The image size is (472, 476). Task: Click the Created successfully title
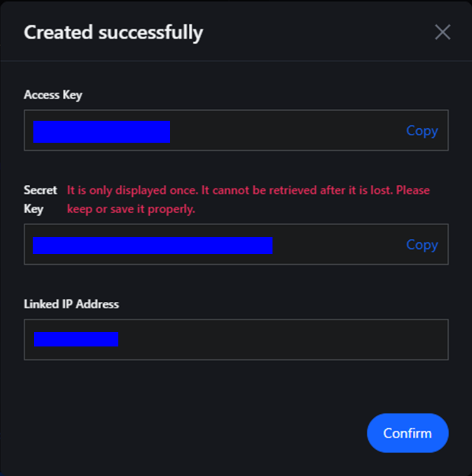[113, 33]
